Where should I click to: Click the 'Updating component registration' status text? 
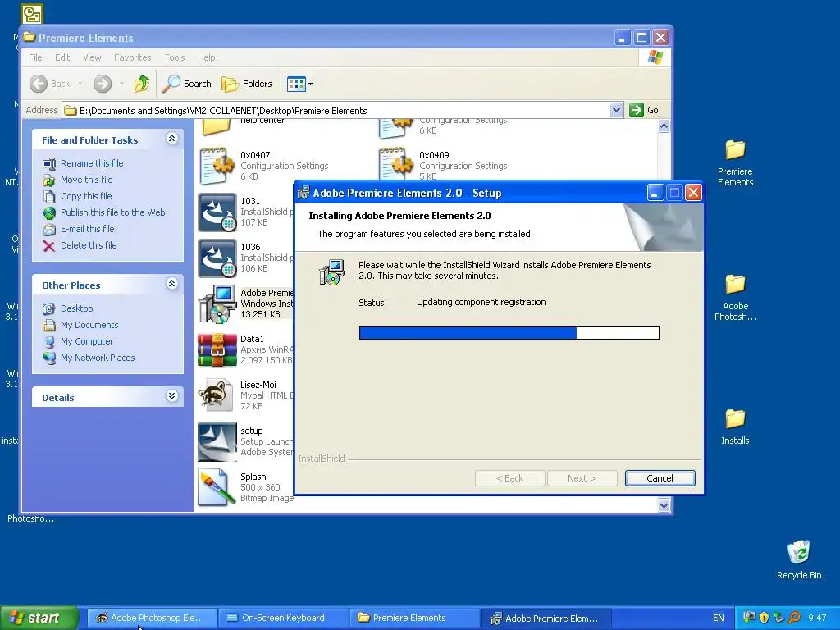coord(481,302)
